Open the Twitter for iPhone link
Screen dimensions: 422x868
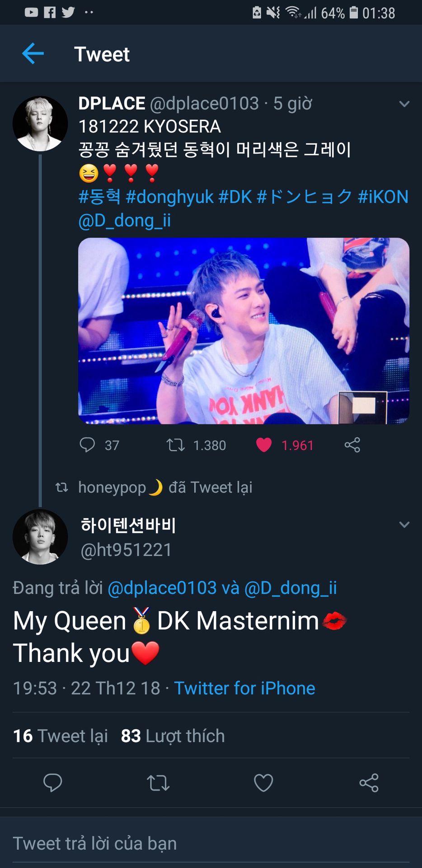[244, 688]
